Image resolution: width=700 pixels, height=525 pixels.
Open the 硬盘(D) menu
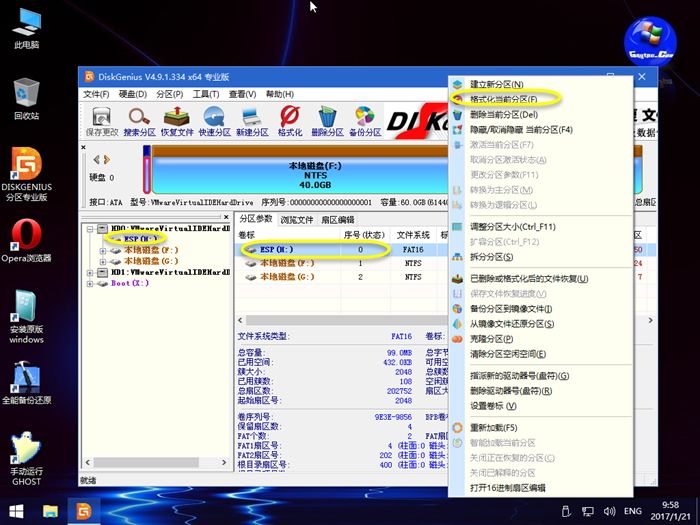click(133, 94)
